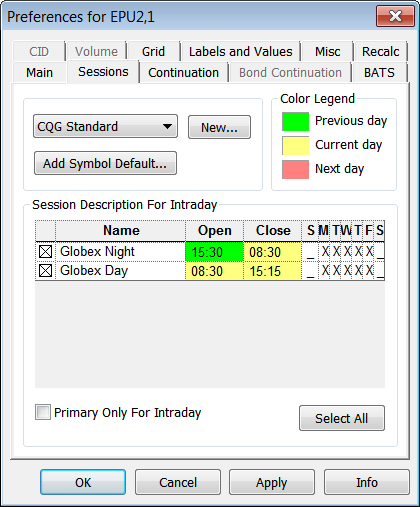The width and height of the screenshot is (420, 507).
Task: Toggle the Globex Day session checkbox
Action: pos(45,271)
